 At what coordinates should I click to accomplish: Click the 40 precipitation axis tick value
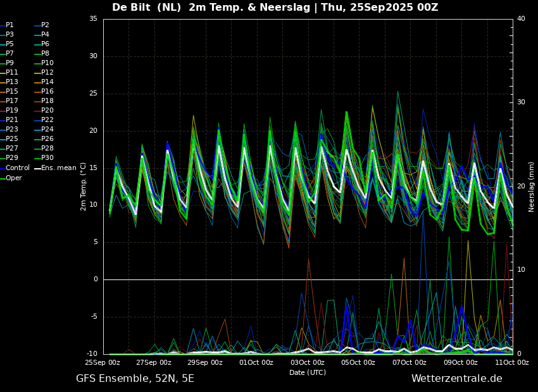point(521,18)
